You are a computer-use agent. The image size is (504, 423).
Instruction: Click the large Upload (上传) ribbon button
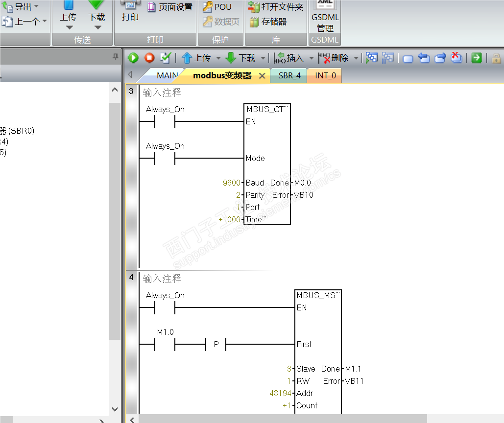pyautogui.click(x=69, y=12)
